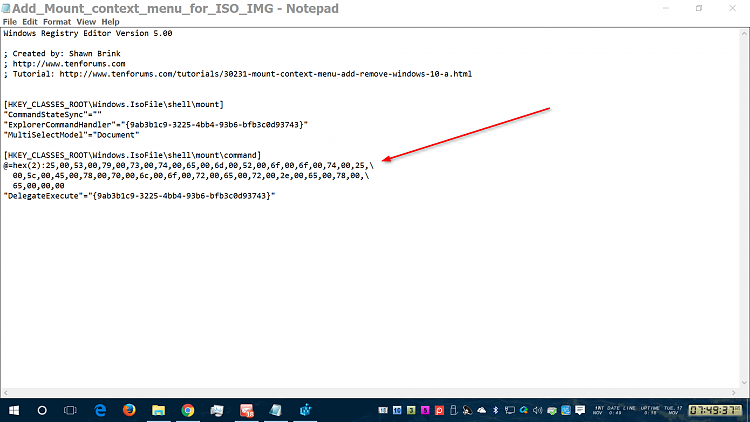Click the '"MultiSelectModel"="Document"' line

[x=71, y=135]
